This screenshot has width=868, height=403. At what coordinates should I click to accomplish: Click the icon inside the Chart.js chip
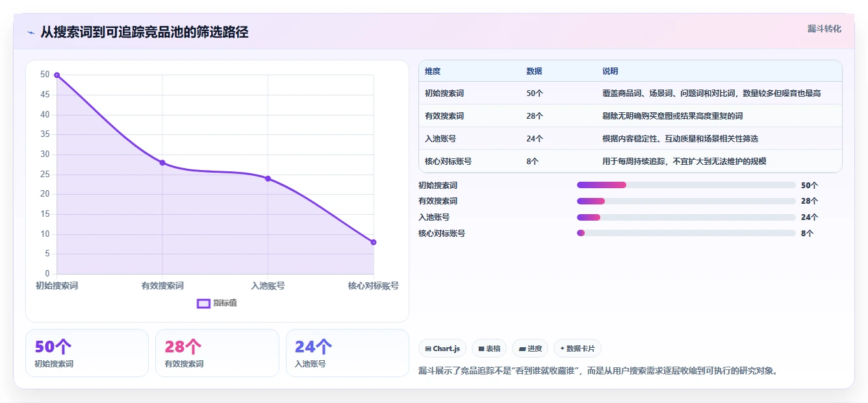tap(428, 348)
